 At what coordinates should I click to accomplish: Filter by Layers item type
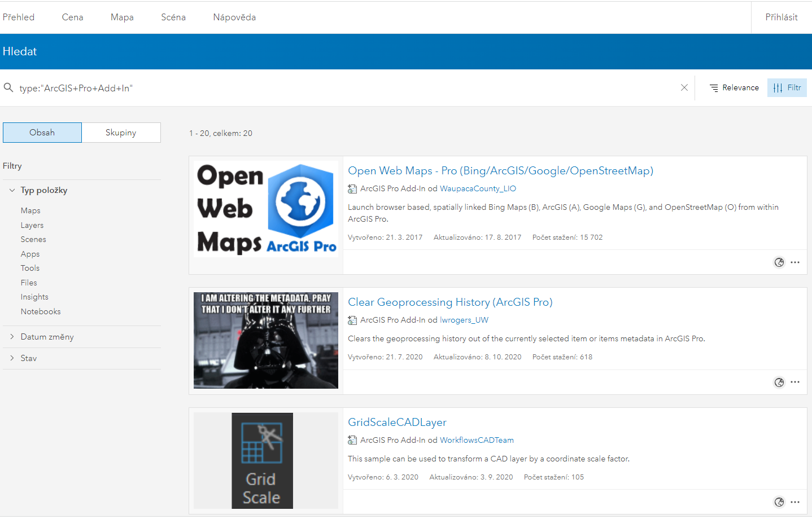(x=32, y=225)
